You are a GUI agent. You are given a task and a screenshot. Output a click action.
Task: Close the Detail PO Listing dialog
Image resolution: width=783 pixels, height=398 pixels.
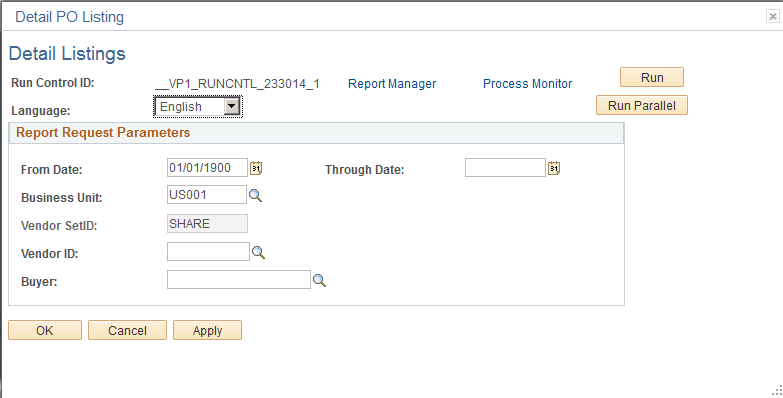click(773, 16)
